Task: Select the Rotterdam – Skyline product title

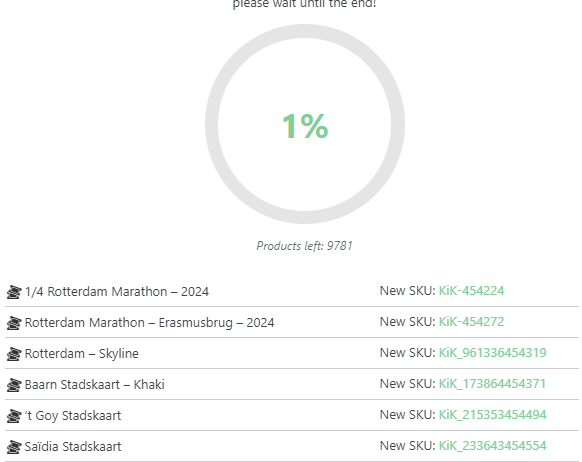Action: point(82,354)
